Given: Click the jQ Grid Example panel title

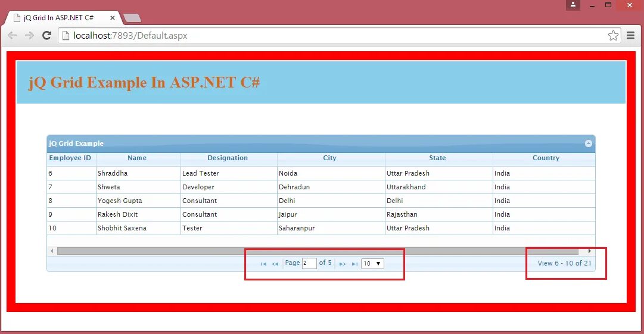Looking at the screenshot, I should click(x=76, y=143).
